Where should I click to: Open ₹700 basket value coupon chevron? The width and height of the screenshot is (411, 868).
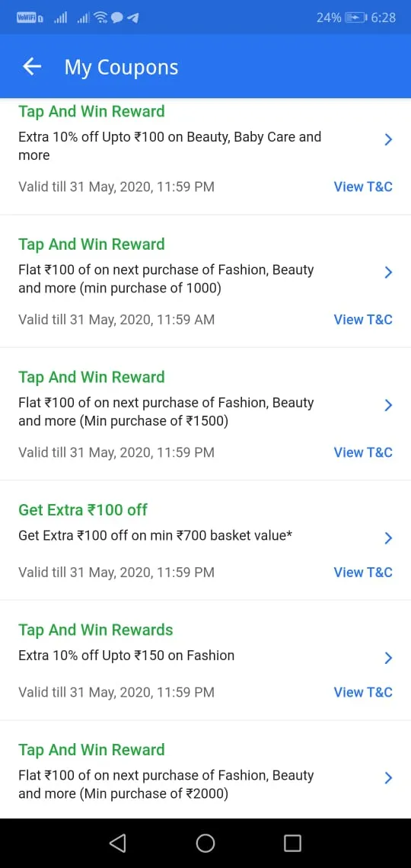[388, 538]
